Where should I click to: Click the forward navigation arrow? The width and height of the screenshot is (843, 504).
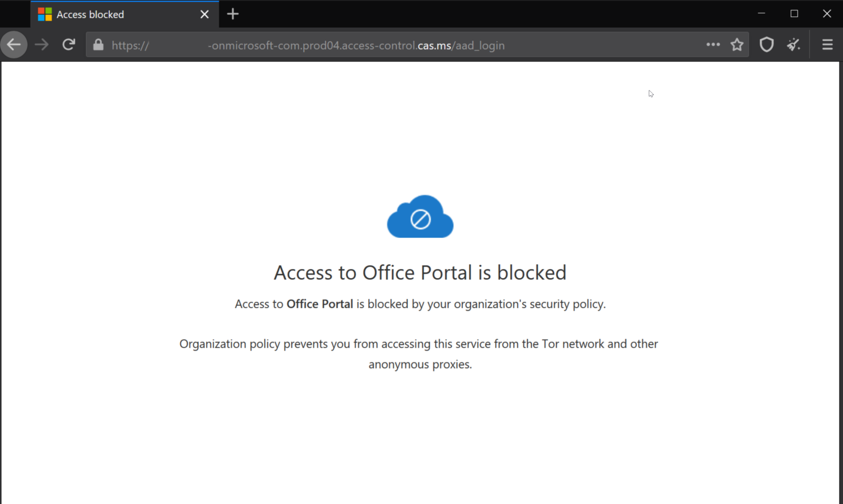click(41, 45)
